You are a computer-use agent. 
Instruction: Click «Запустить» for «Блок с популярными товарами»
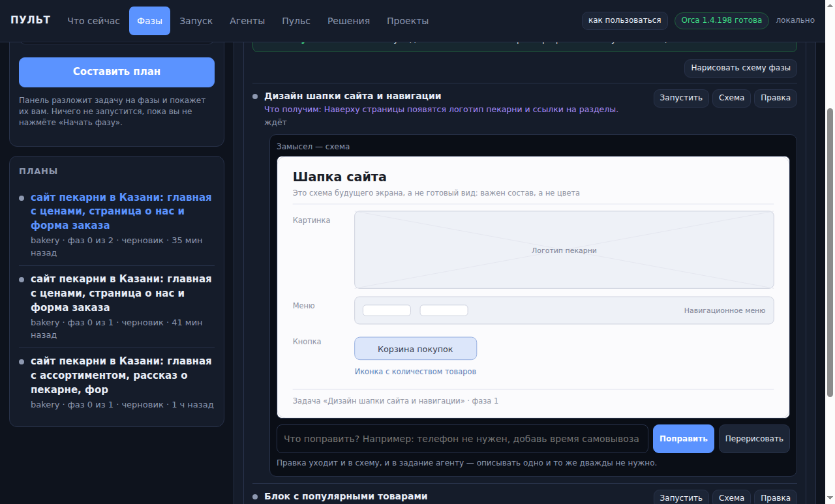click(681, 497)
